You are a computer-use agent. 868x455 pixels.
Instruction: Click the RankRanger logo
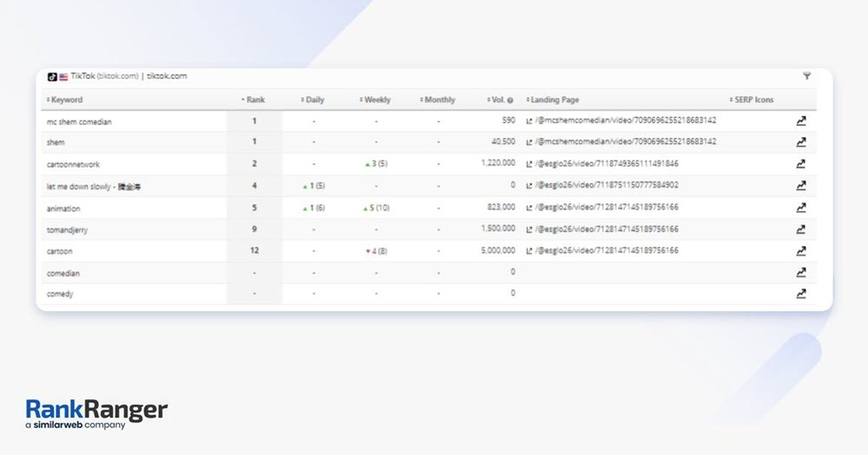pos(96,413)
